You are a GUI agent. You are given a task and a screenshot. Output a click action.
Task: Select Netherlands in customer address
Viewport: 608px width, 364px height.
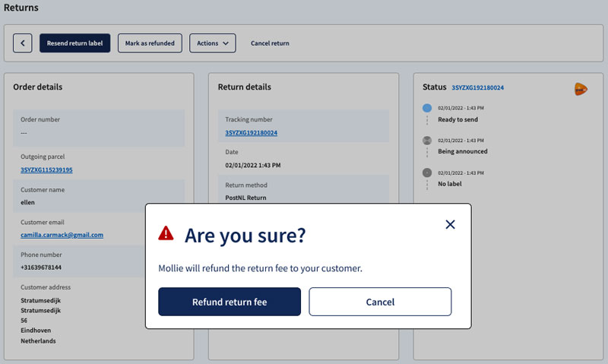(38, 340)
